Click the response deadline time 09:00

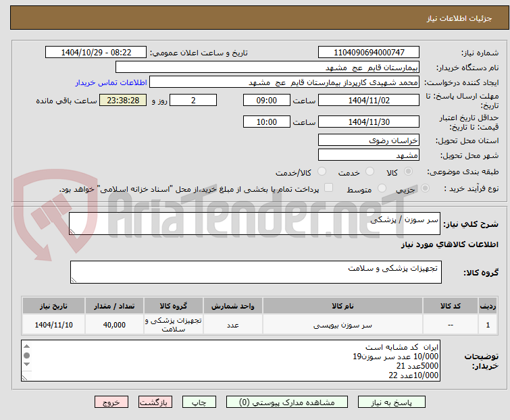(267, 100)
